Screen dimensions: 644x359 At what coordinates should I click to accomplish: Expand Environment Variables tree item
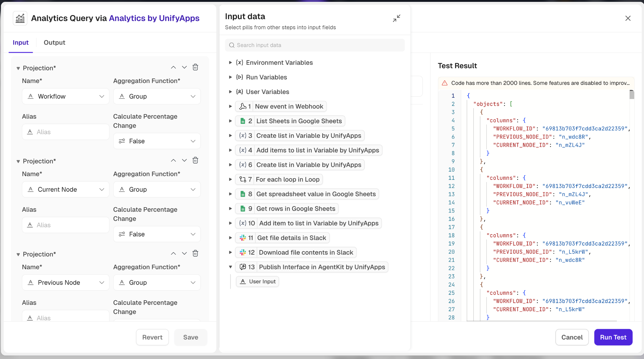[230, 63]
